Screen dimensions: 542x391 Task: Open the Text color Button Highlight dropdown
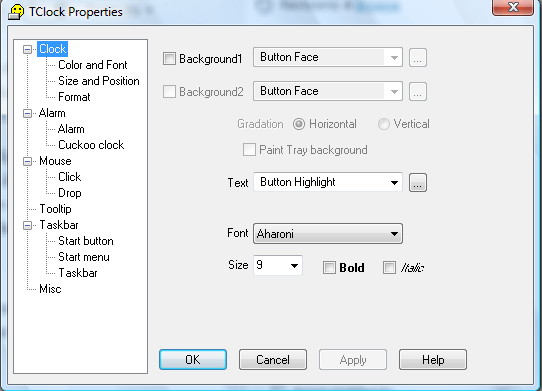pos(328,182)
